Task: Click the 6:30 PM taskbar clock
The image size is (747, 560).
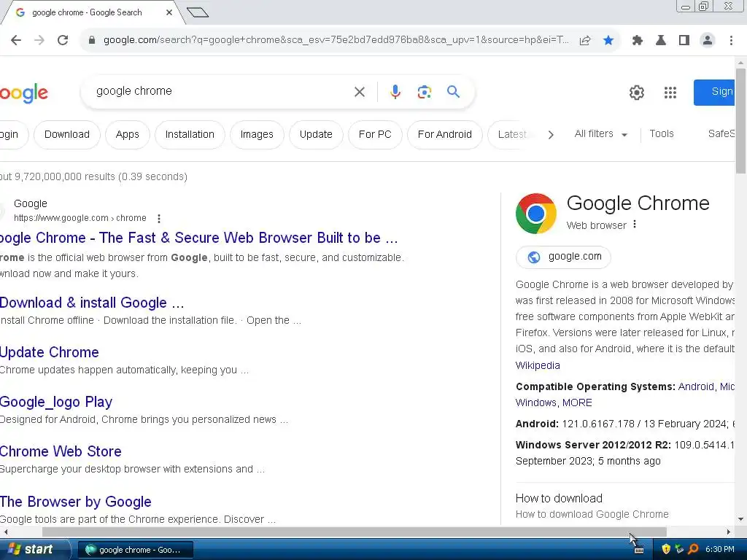Action: tap(719, 550)
